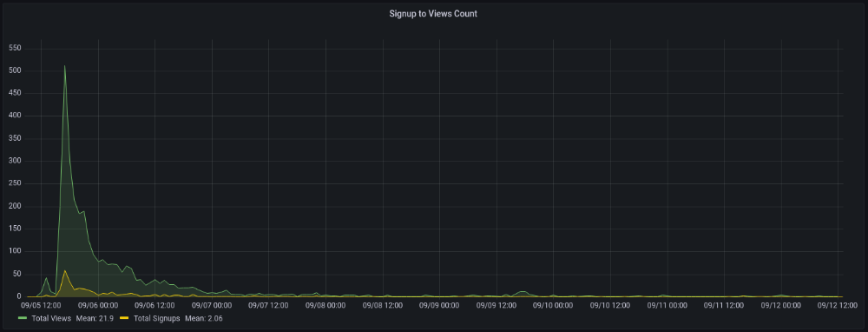Click the 500 y-axis value
868x332 pixels.
[x=16, y=71]
